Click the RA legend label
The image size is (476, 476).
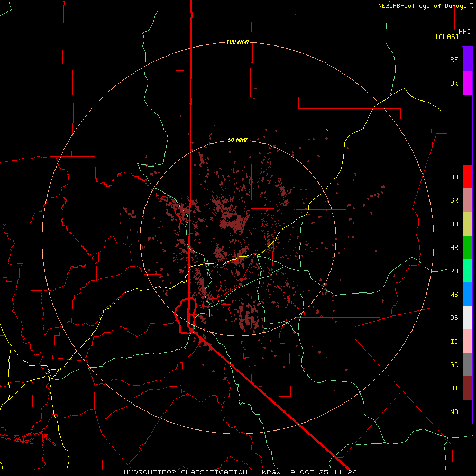[x=454, y=271]
